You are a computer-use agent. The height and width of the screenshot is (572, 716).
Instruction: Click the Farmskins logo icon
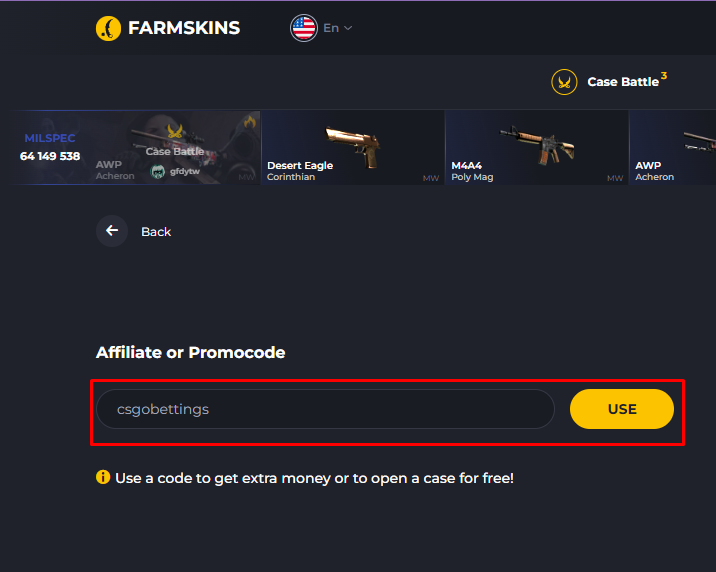click(x=108, y=28)
